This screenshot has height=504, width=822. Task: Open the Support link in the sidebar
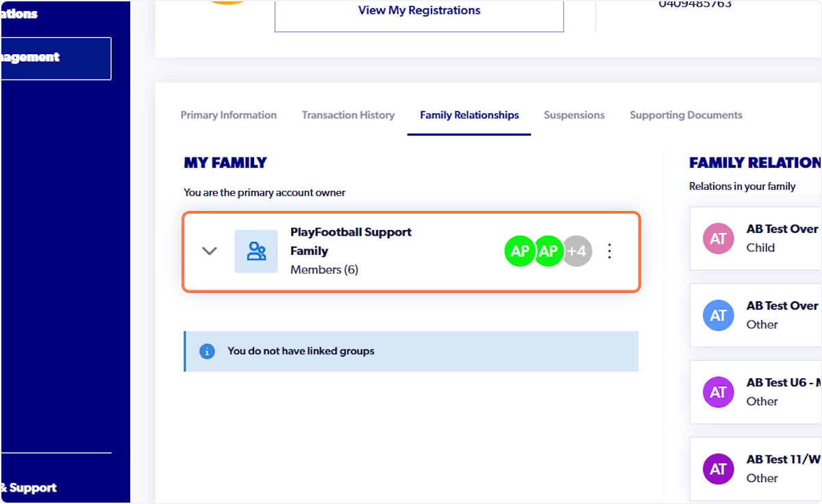30,487
